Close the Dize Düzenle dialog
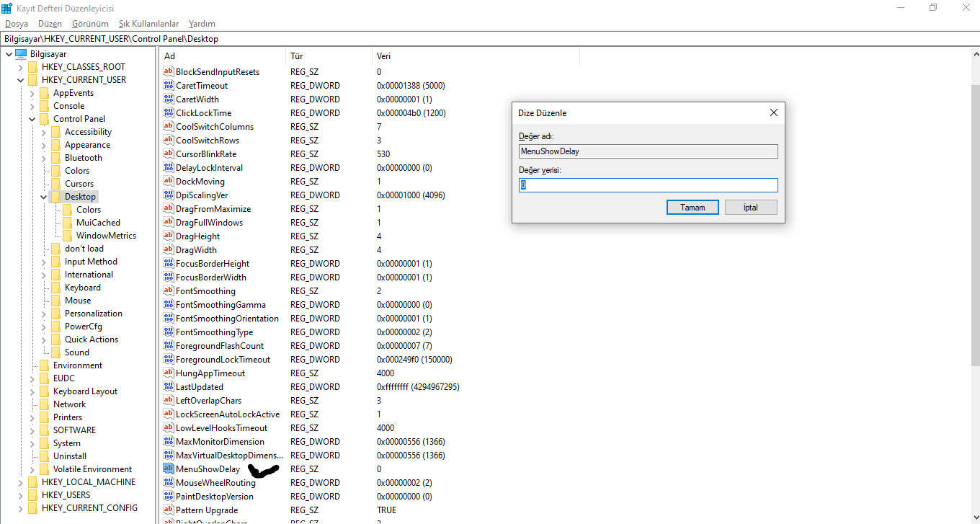 click(773, 113)
